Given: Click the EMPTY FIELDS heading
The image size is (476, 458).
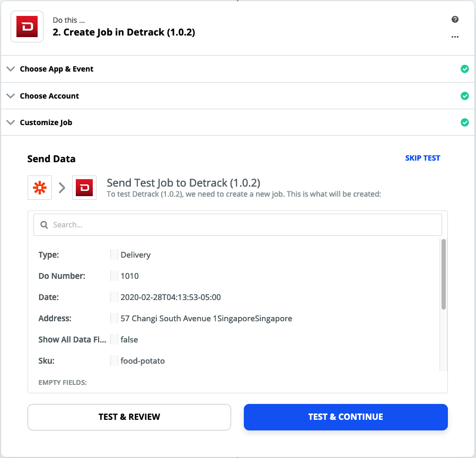Looking at the screenshot, I should pos(63,382).
